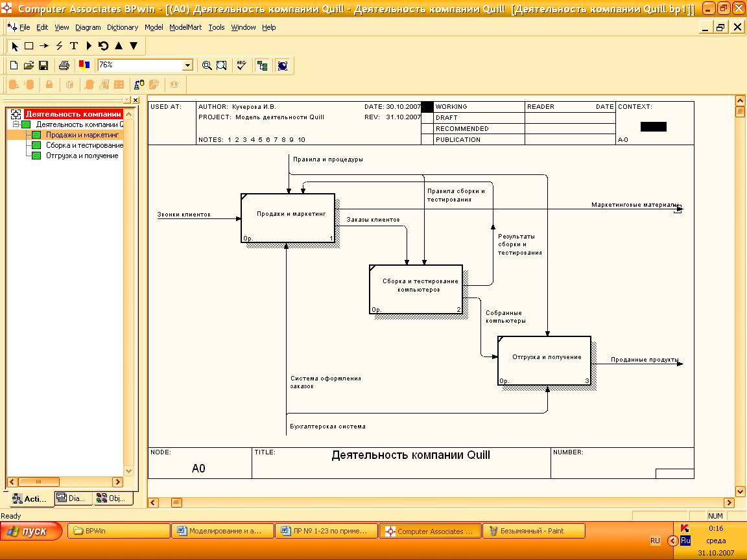Select Продажи и маркетинг in the tree

click(x=82, y=135)
